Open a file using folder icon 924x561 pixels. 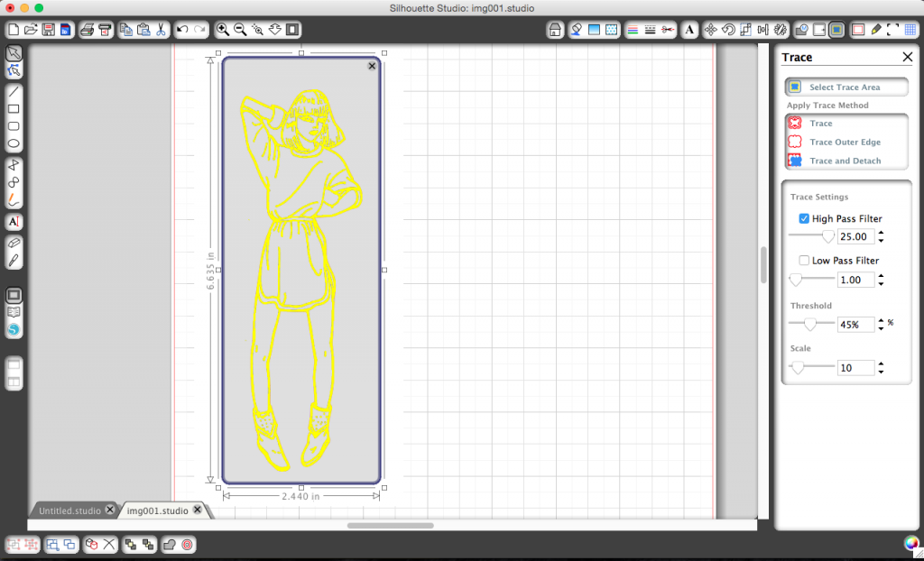[x=31, y=30]
